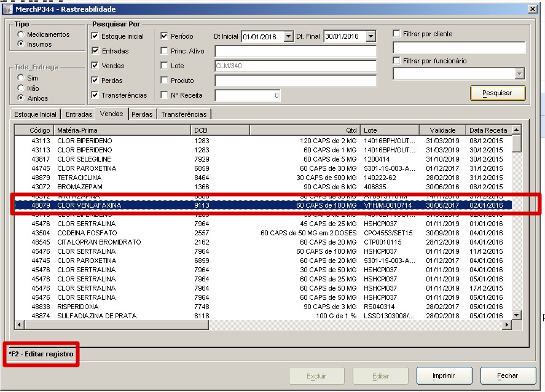545x392 pixels.
Task: Click the client filter text field
Action: (x=459, y=47)
